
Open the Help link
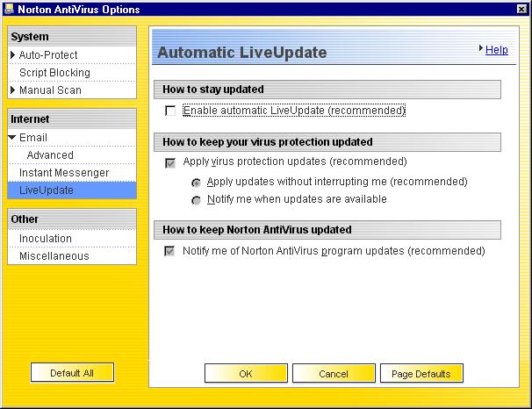pos(496,50)
